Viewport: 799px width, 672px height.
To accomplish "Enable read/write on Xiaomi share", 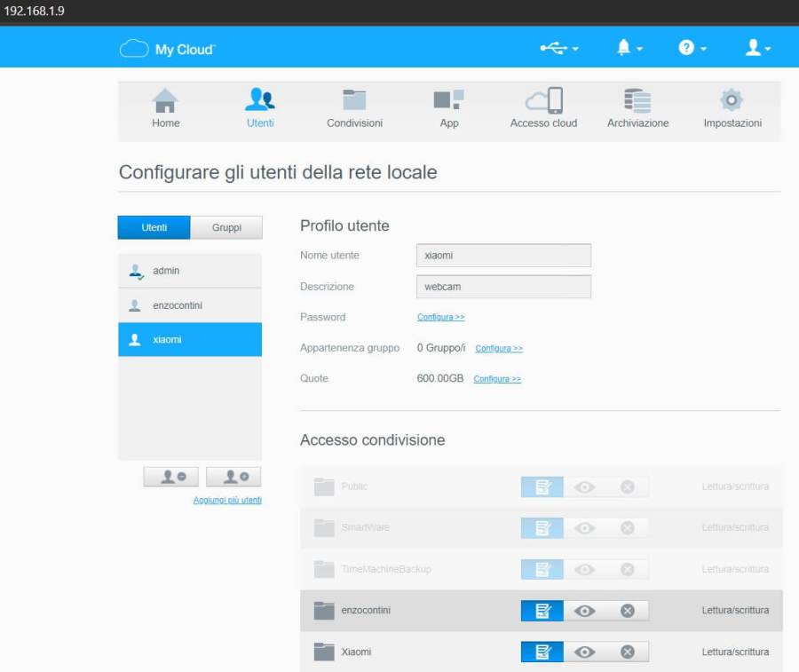I will [542, 652].
